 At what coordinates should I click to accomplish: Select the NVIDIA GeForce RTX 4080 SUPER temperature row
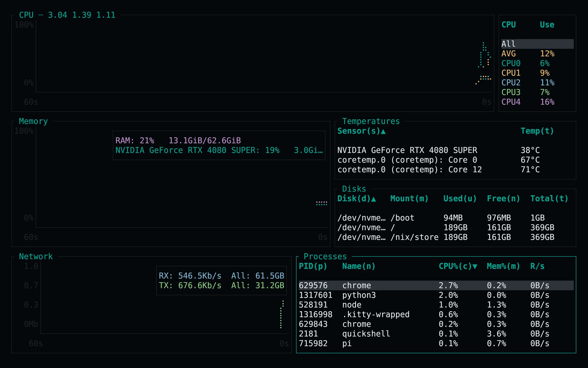[x=455, y=150]
